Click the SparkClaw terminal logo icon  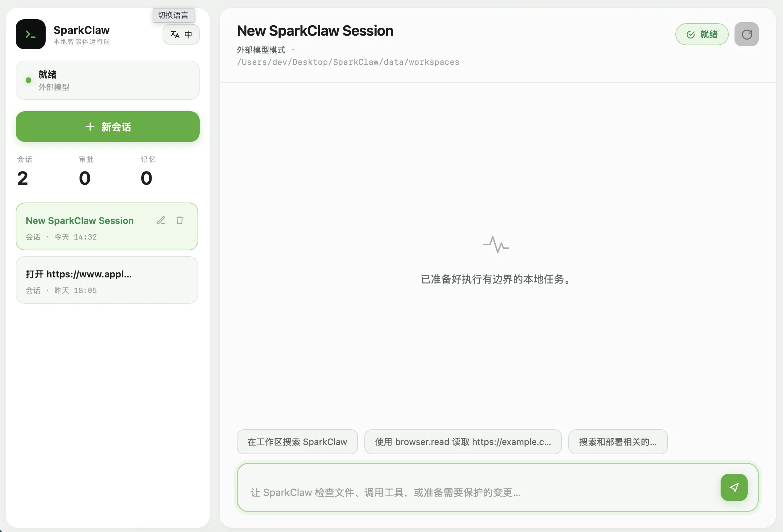tap(31, 34)
